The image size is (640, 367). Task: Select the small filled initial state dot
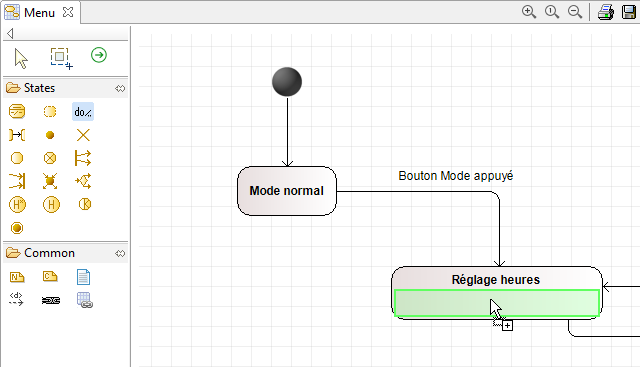[x=50, y=135]
